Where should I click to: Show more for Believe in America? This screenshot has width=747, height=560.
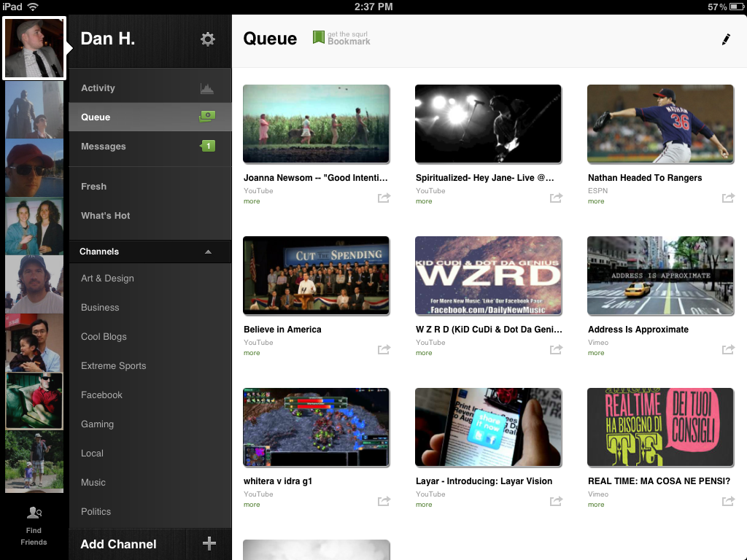252,353
